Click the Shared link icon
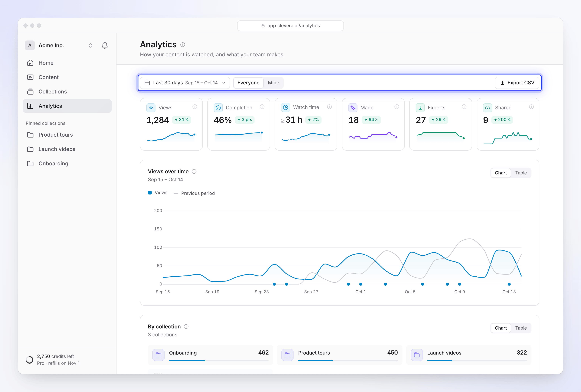The width and height of the screenshot is (581, 392). (x=488, y=108)
